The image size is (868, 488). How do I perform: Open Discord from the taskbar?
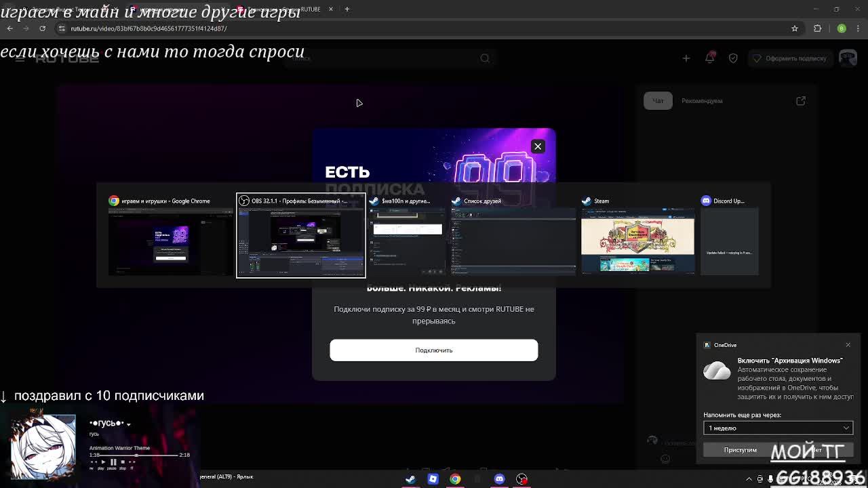pyautogui.click(x=500, y=479)
